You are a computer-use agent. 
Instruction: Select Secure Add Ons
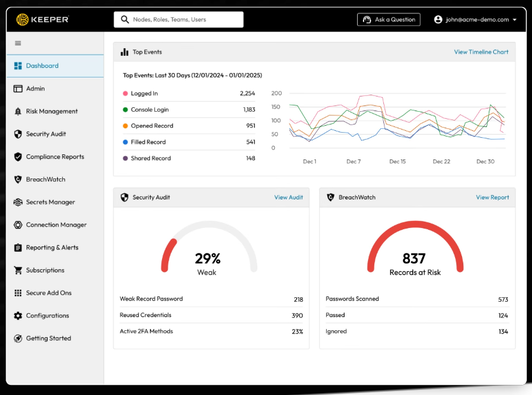(55, 293)
